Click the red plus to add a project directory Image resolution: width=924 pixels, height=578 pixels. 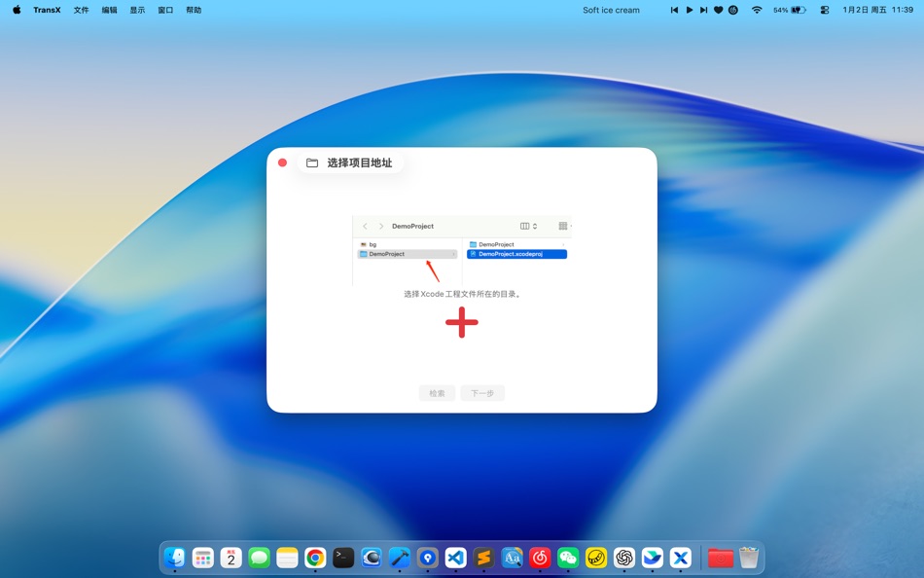pyautogui.click(x=462, y=322)
